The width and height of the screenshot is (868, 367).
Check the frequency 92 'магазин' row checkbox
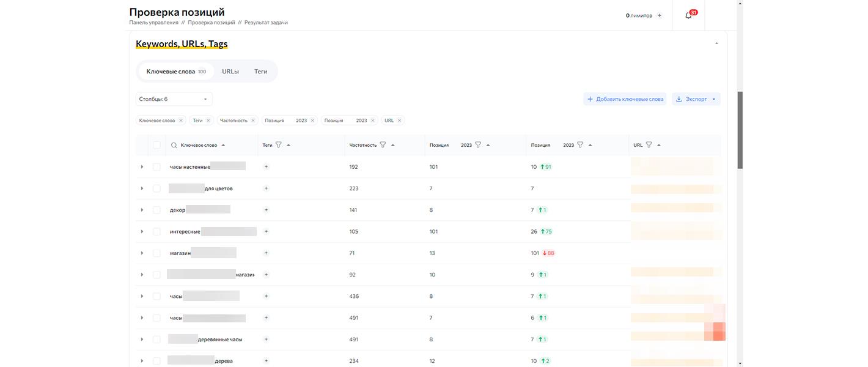click(x=156, y=275)
